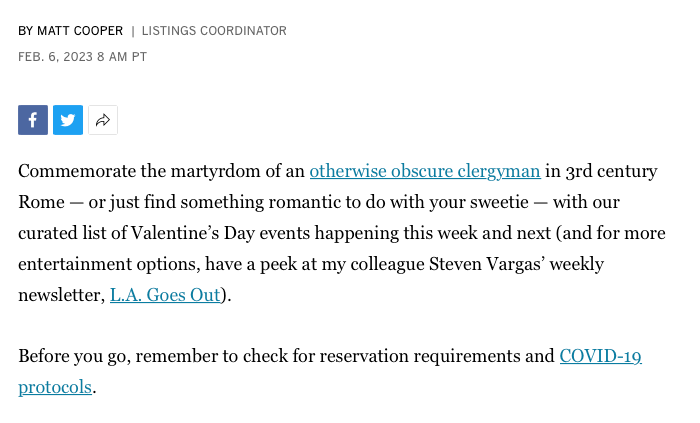Click the words 'Valentine's Day' in paragraph

[192, 233]
